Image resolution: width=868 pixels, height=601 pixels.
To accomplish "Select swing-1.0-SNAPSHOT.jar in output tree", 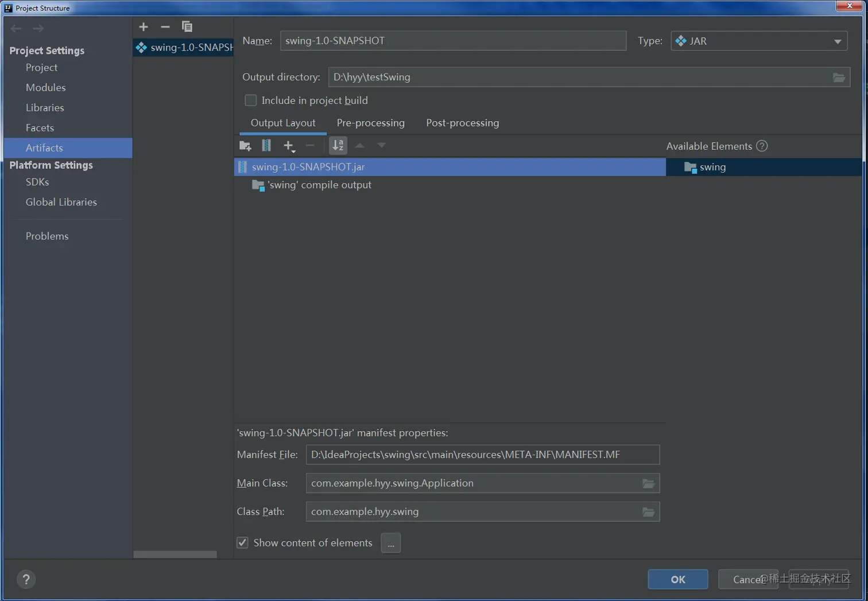I will [450, 167].
